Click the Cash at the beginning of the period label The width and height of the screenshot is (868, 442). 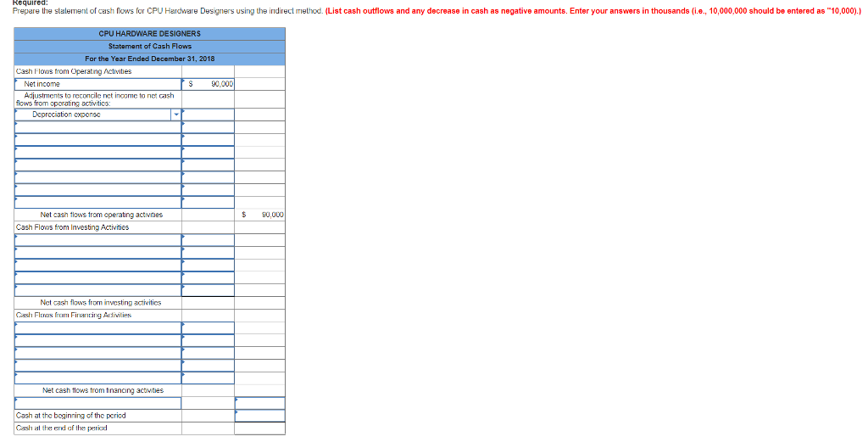click(71, 416)
